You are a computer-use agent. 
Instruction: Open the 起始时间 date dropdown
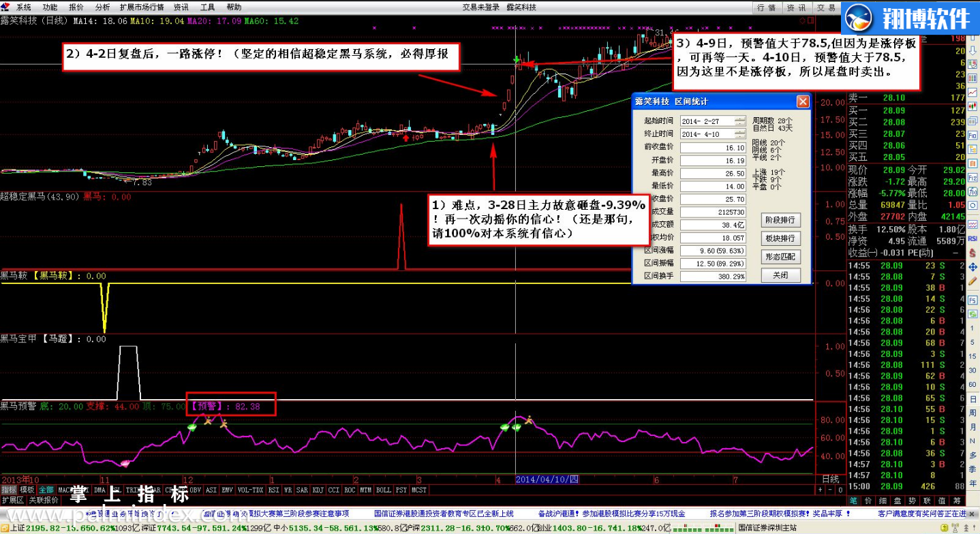coord(740,121)
